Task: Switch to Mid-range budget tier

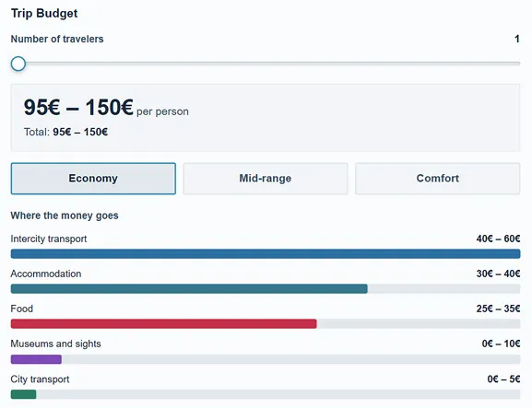Action: coord(266,179)
